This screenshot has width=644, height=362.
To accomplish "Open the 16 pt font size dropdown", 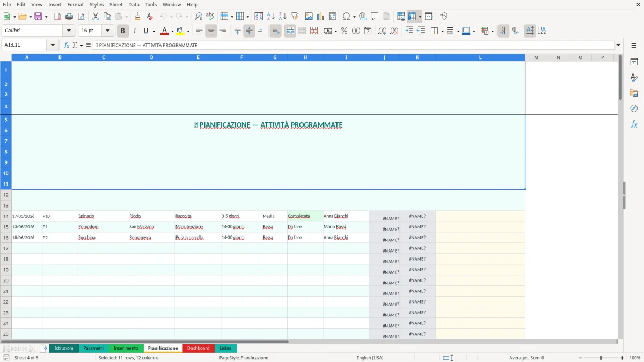I will 108,31.
